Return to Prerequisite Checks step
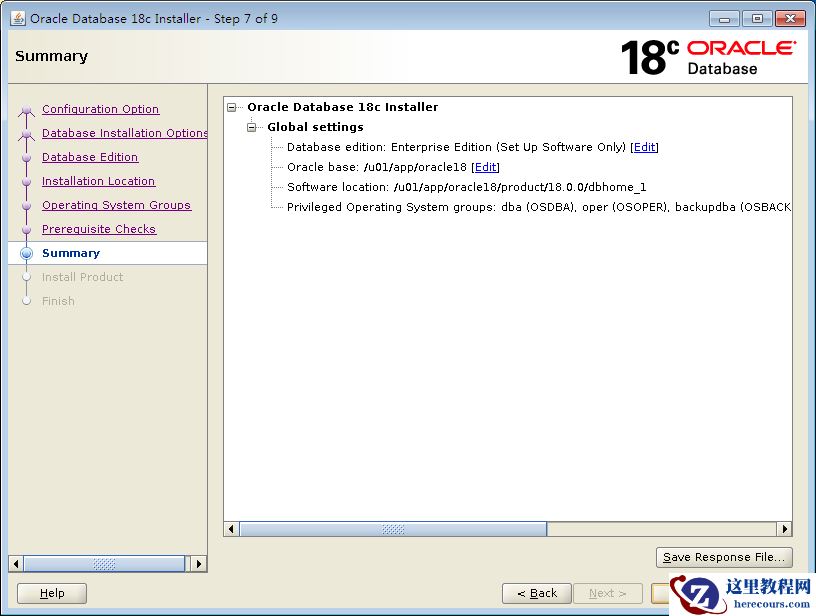The image size is (816, 616). click(x=99, y=229)
